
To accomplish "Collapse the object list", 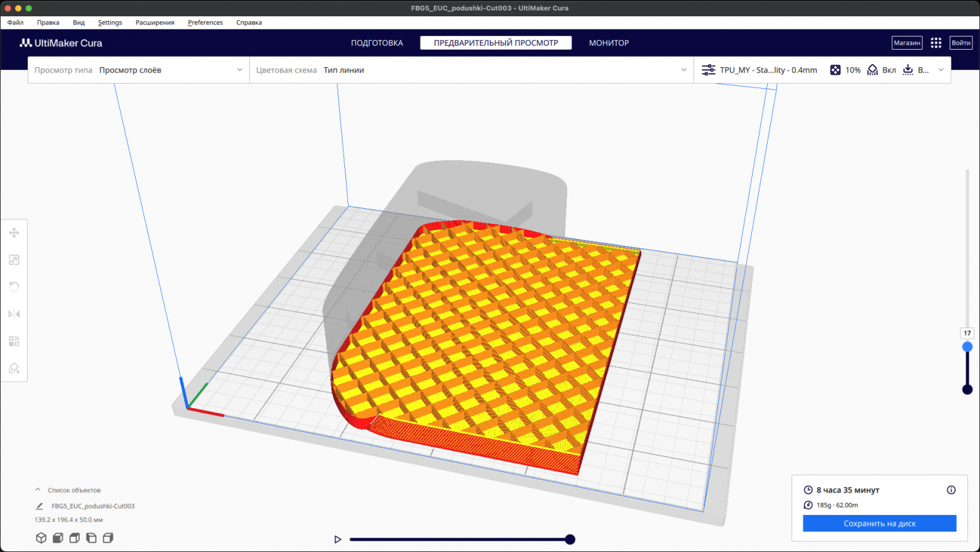I will click(x=38, y=490).
